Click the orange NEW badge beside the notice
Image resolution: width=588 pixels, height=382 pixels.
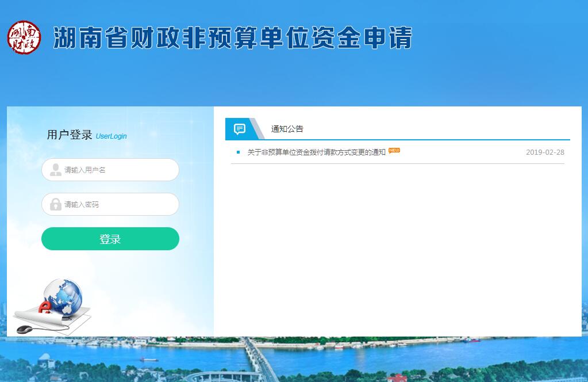(x=394, y=151)
